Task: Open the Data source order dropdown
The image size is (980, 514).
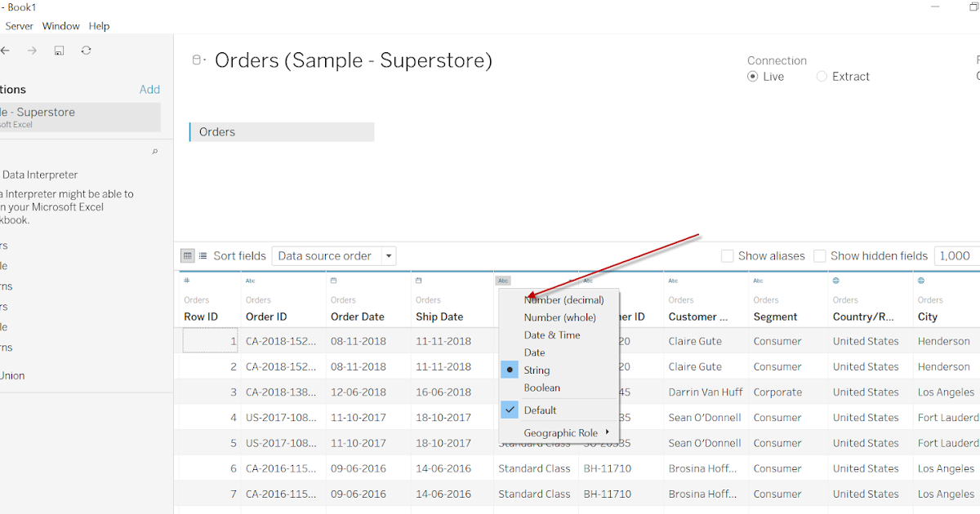Action: 389,255
